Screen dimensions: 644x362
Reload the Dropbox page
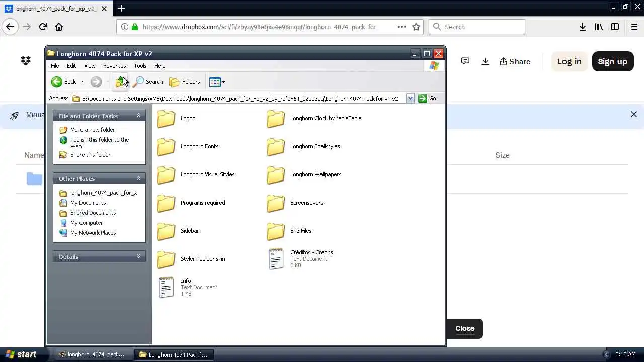coord(43,27)
